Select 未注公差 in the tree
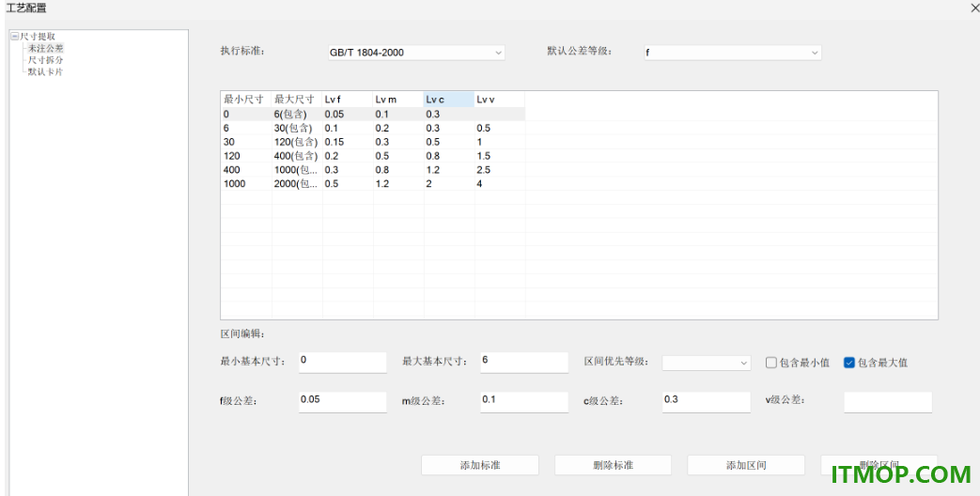The height and width of the screenshot is (496, 980). [x=46, y=48]
